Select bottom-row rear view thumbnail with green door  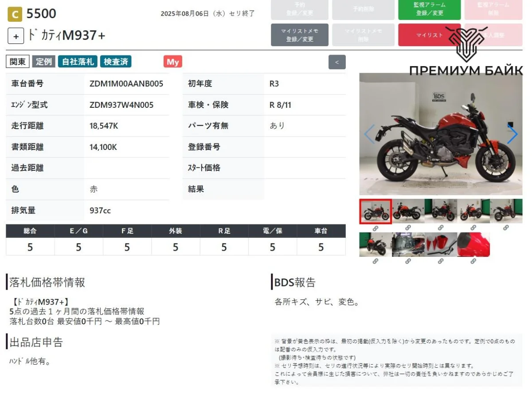tap(375, 244)
